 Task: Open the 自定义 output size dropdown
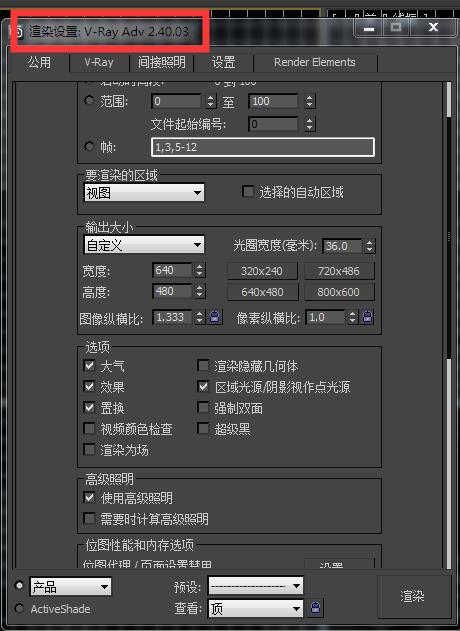(x=144, y=245)
